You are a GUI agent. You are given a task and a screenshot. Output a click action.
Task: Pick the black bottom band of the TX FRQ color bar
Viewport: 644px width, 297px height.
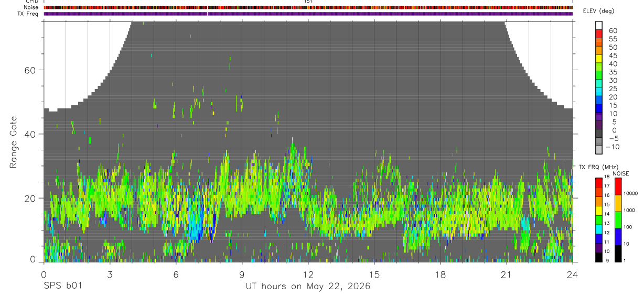click(x=599, y=257)
